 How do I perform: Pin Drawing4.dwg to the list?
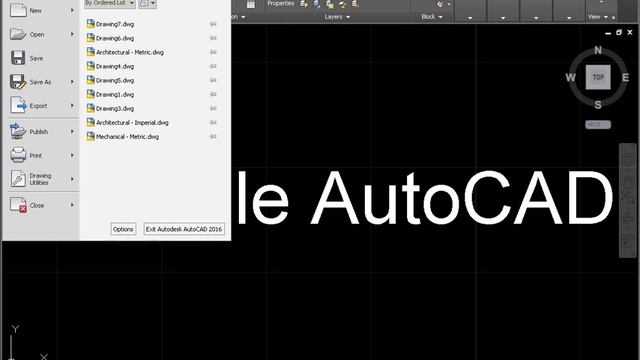[x=213, y=66]
